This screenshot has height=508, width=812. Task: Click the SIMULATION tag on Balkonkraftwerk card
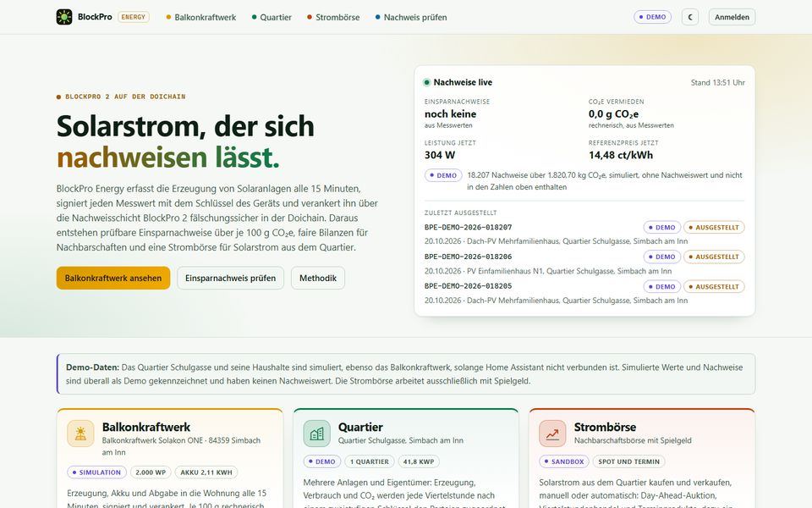(x=96, y=472)
